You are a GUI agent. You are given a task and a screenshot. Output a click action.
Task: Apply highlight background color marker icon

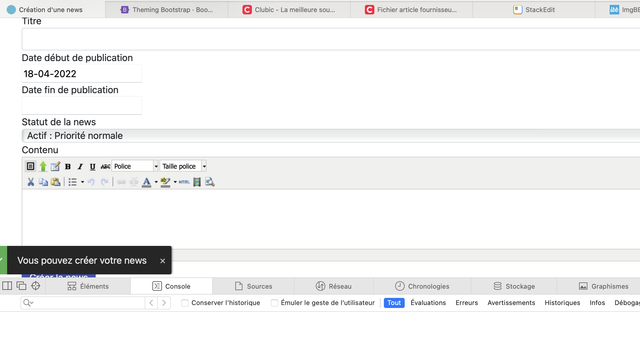point(165,182)
